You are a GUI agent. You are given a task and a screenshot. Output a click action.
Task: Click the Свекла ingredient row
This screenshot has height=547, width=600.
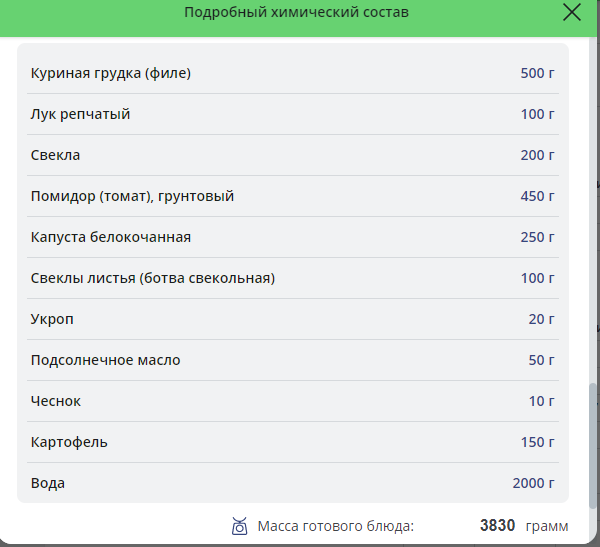(56, 155)
